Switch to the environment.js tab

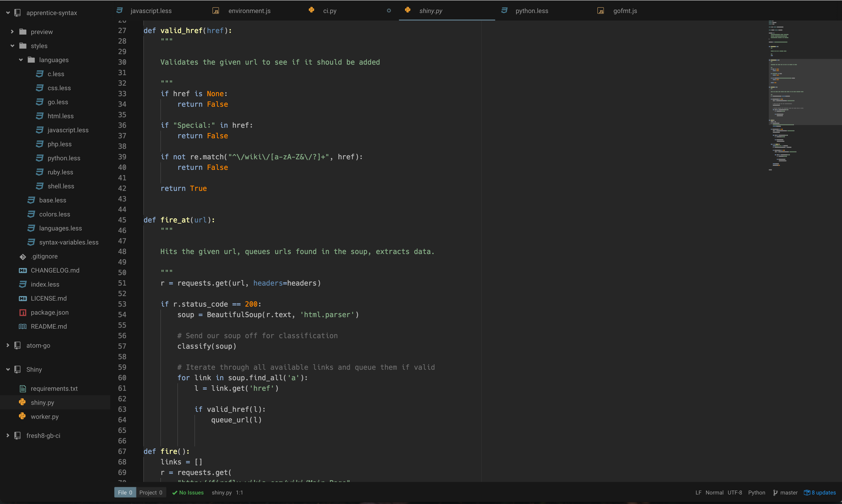(249, 11)
